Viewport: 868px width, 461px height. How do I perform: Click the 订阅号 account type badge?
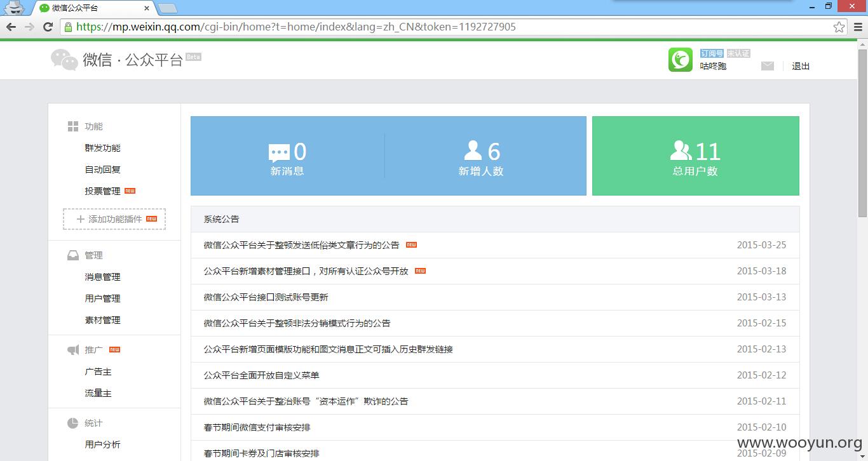712,53
